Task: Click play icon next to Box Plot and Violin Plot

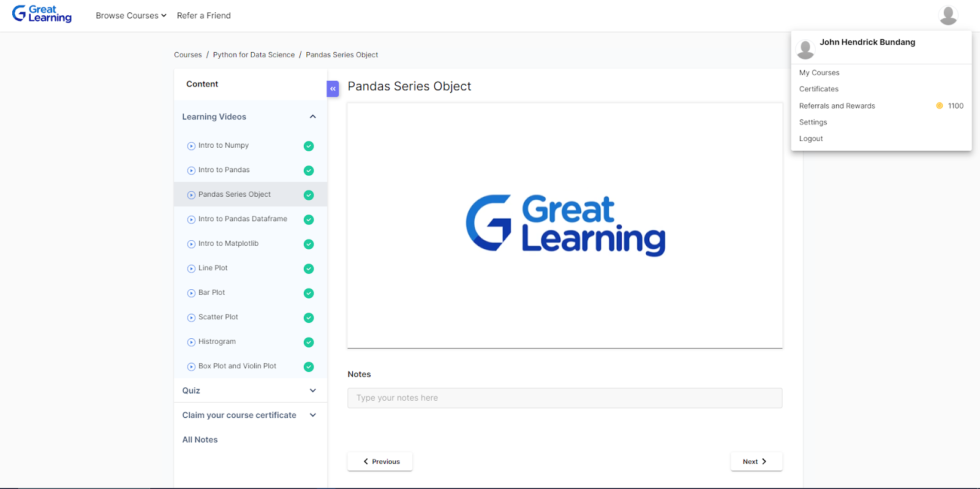Action: (191, 366)
